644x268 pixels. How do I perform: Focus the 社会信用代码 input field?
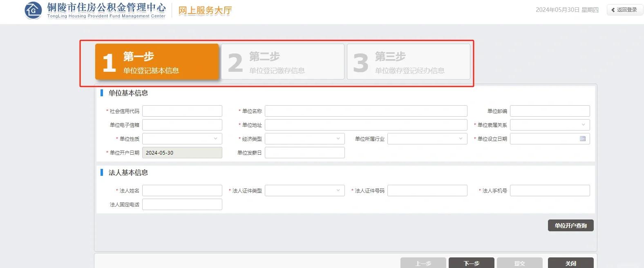[x=182, y=111]
